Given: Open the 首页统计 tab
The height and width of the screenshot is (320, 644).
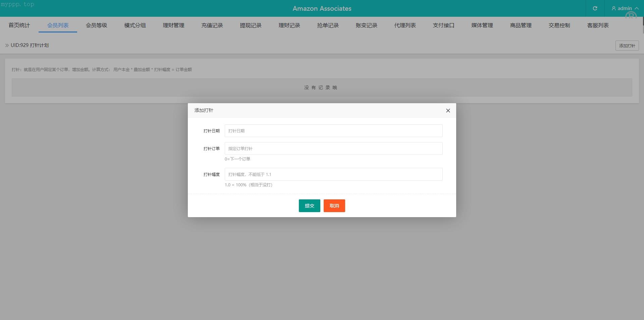Looking at the screenshot, I should [x=19, y=25].
